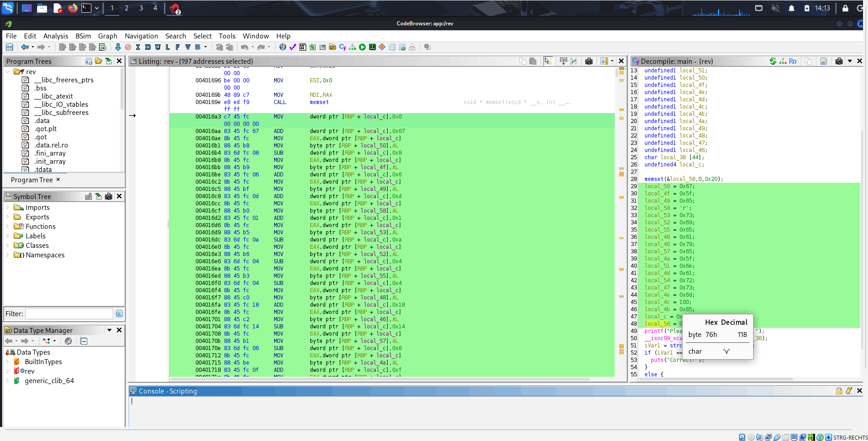Expand the Imports node in Symbol Tree
The image size is (868, 441).
click(8, 208)
